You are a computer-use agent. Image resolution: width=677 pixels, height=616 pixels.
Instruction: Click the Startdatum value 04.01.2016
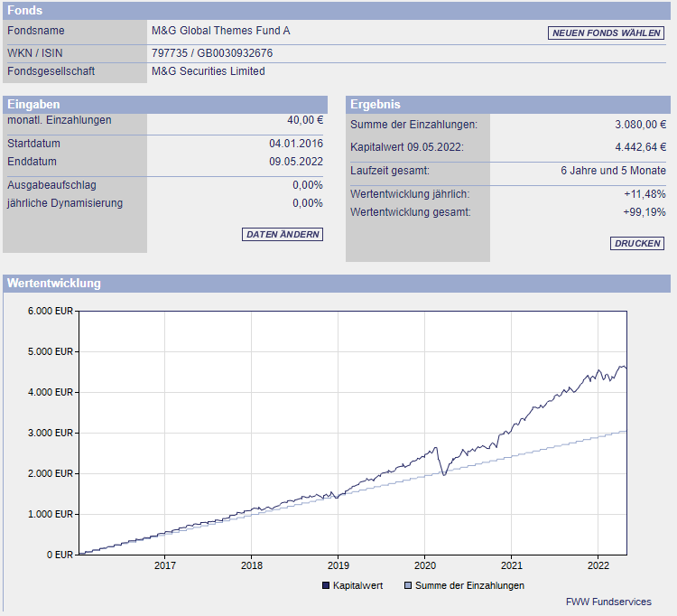295,144
